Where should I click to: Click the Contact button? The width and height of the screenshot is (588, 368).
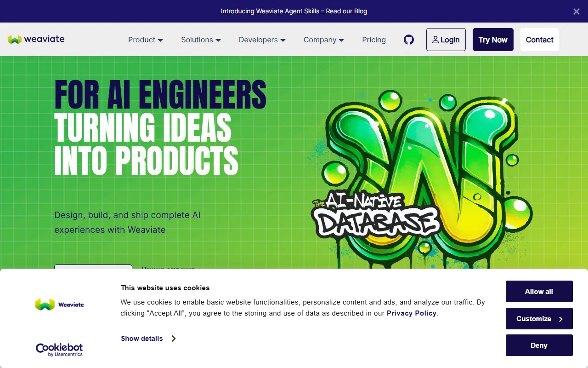539,40
